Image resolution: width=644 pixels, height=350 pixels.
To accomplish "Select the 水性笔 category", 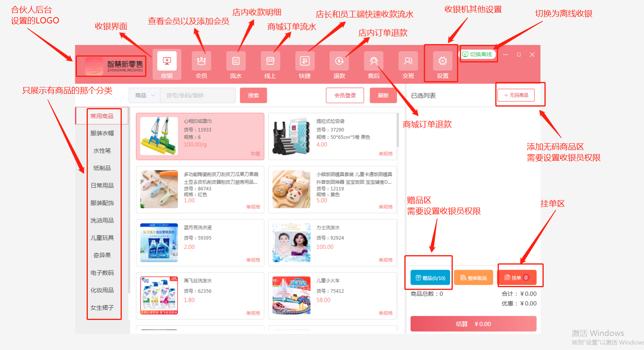I will [102, 151].
